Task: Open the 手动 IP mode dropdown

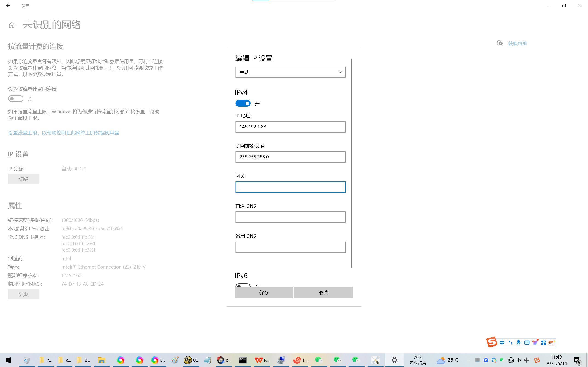Action: (x=290, y=72)
